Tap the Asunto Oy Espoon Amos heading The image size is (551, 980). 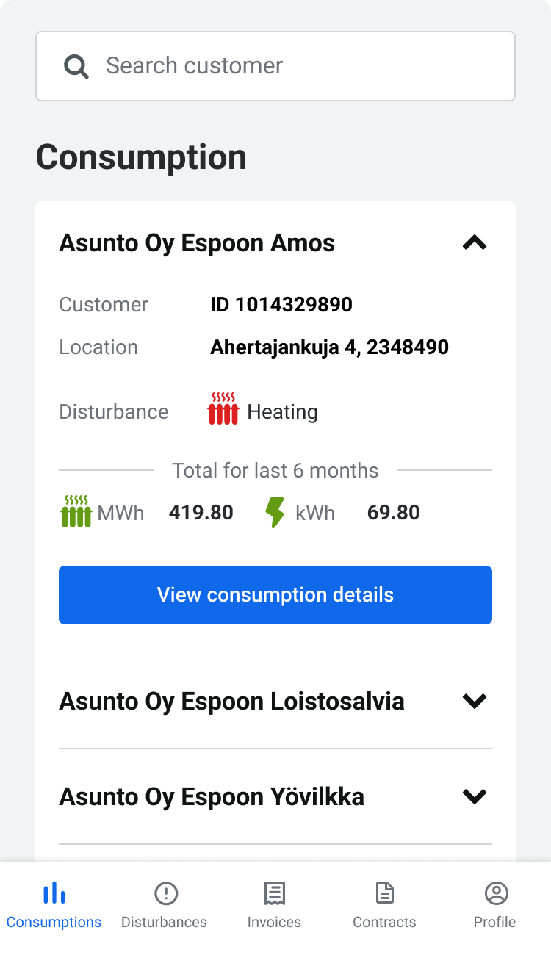197,242
